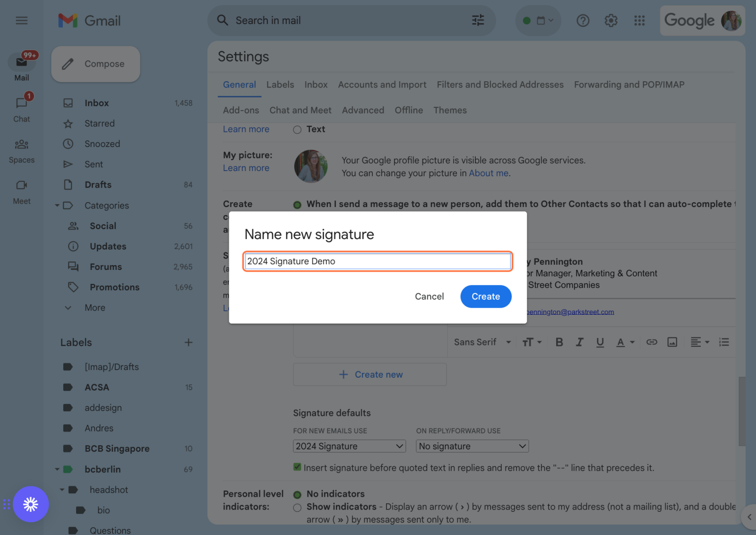The height and width of the screenshot is (535, 756).
Task: Click the settings page vertical scrollbar
Action: click(x=742, y=411)
